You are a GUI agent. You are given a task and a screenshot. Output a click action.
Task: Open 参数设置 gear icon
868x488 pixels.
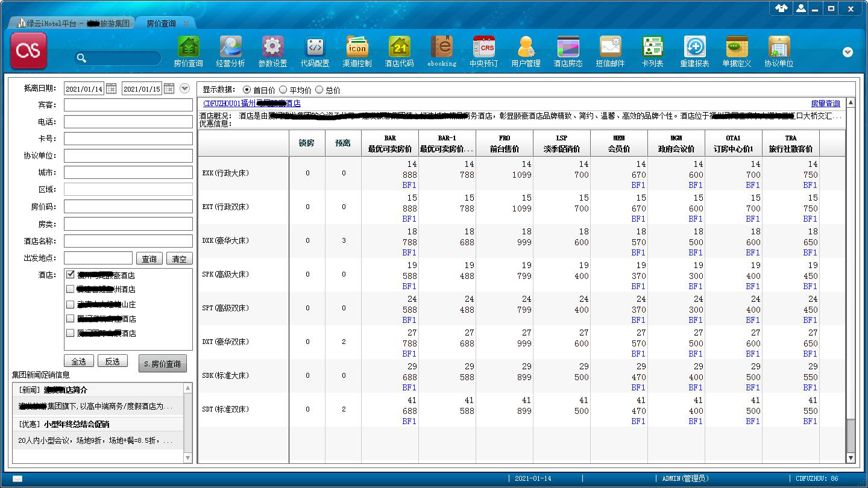[x=272, y=47]
